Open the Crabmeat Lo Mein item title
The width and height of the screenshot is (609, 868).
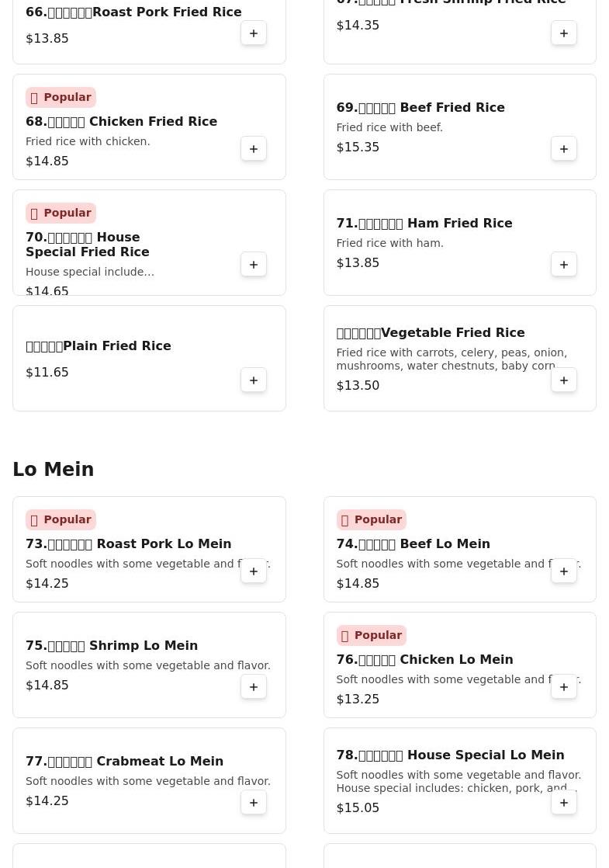[x=124, y=762]
